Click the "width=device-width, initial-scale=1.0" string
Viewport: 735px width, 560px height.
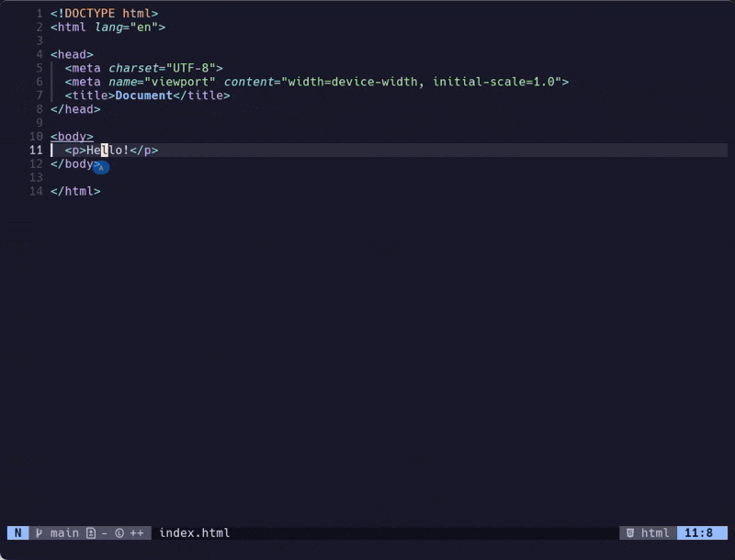422,82
